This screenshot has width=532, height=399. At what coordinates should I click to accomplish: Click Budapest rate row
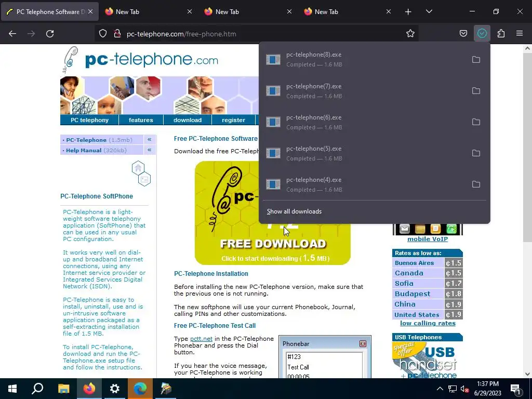[428, 294]
